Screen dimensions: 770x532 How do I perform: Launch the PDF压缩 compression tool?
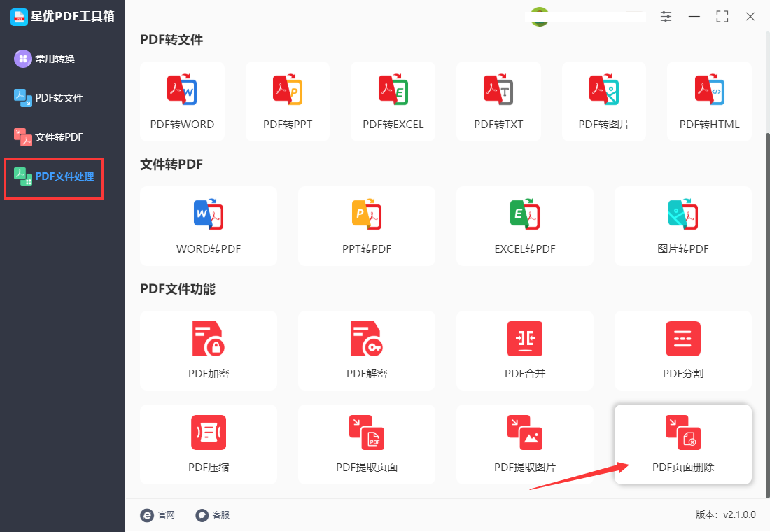[209, 444]
